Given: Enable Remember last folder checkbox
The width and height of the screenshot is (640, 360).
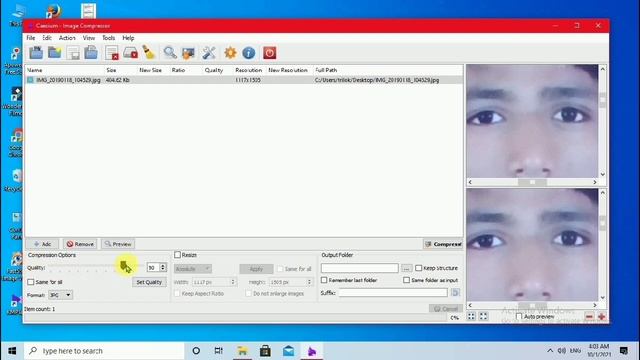Looking at the screenshot, I should (324, 280).
